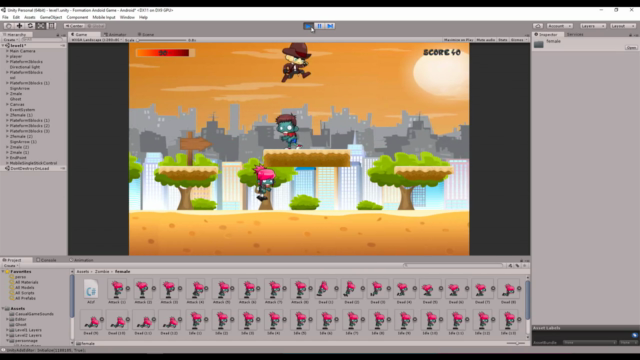Open the GameObject menu

click(51, 17)
